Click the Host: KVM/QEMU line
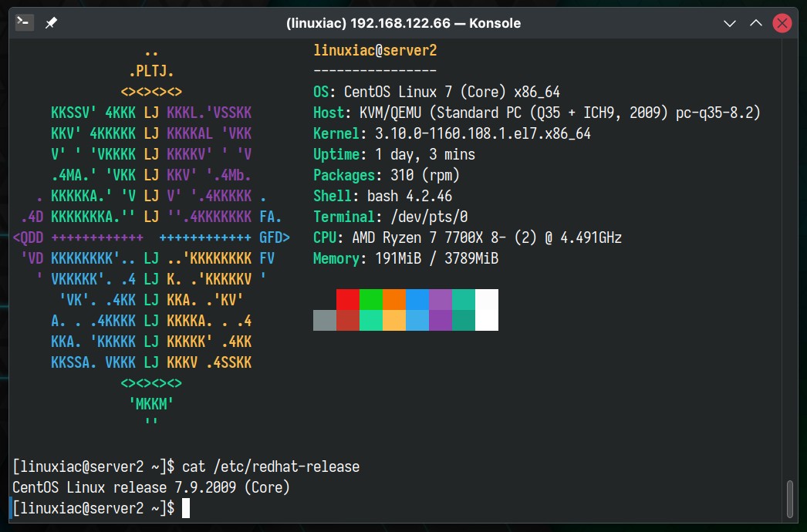The image size is (807, 532). 537,113
